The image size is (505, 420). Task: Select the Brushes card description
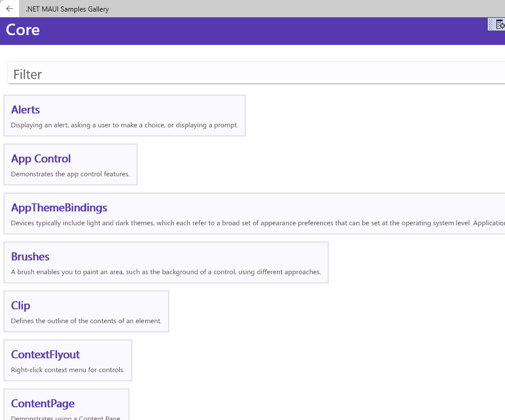point(166,271)
